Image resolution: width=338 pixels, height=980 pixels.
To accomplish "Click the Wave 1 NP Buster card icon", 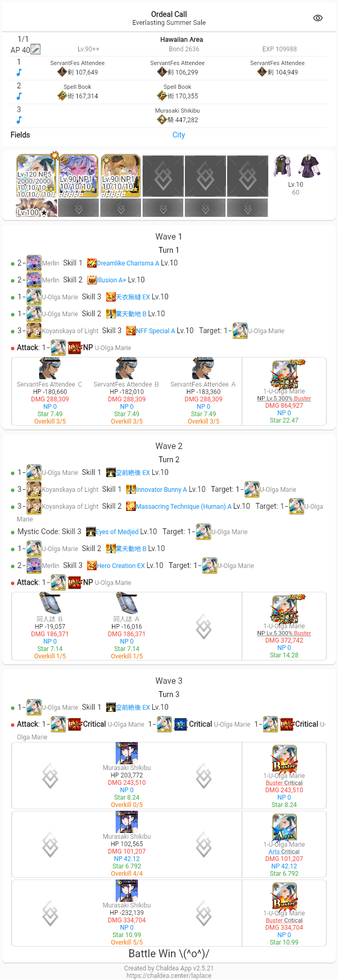I will pyautogui.click(x=284, y=374).
